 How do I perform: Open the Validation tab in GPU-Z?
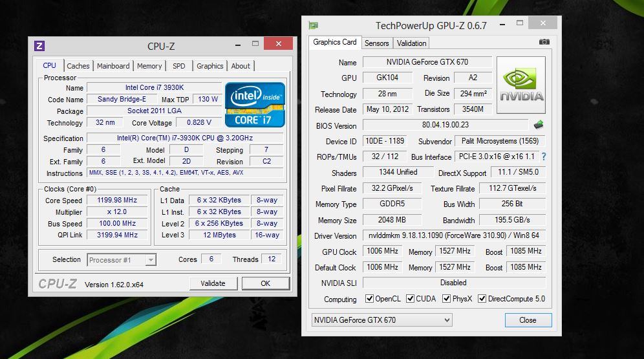click(x=411, y=43)
